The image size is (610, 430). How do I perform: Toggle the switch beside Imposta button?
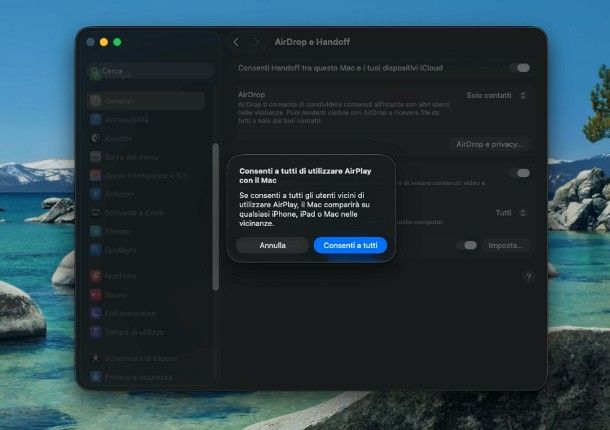click(468, 245)
